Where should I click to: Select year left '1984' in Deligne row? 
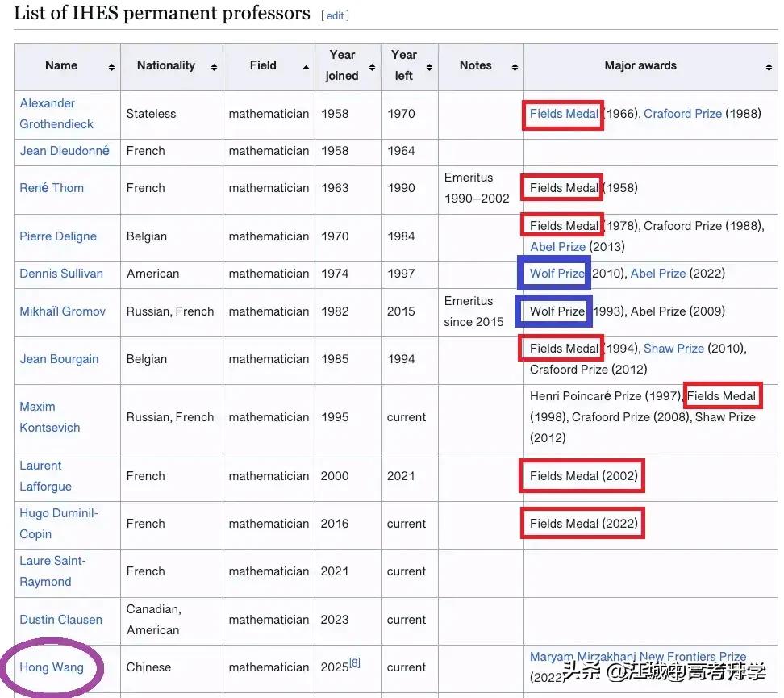401,236
